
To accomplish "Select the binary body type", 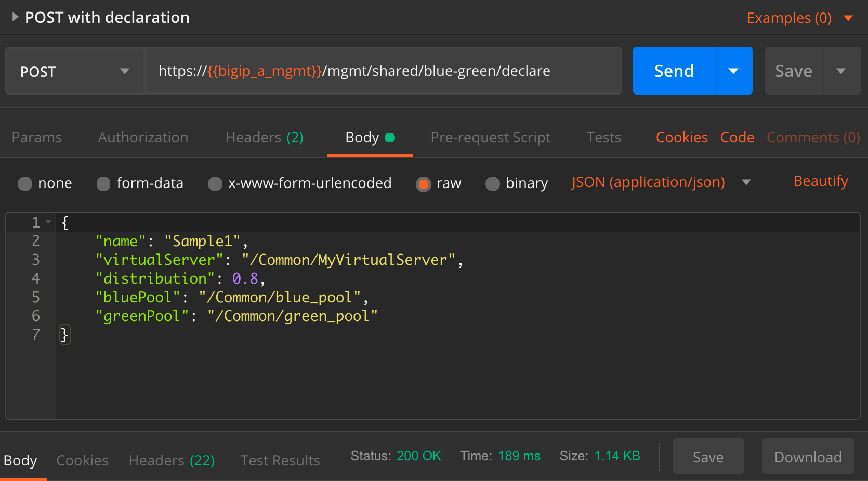I will 493,183.
